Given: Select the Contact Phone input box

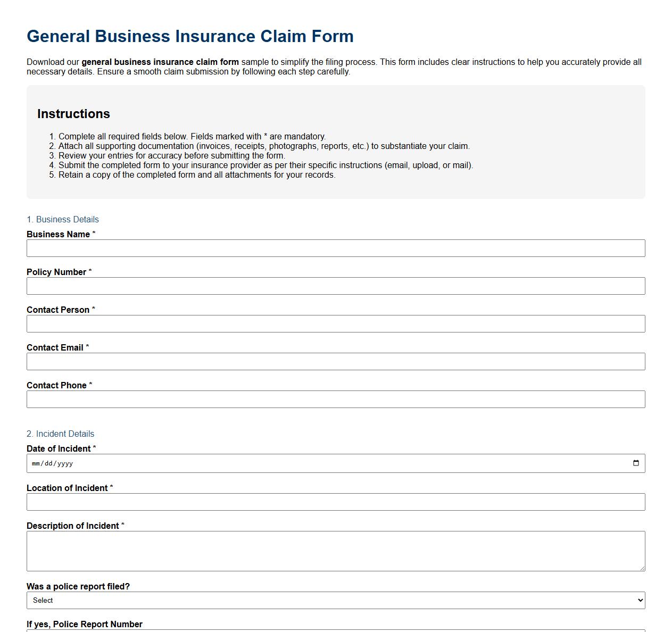Looking at the screenshot, I should 336,399.
